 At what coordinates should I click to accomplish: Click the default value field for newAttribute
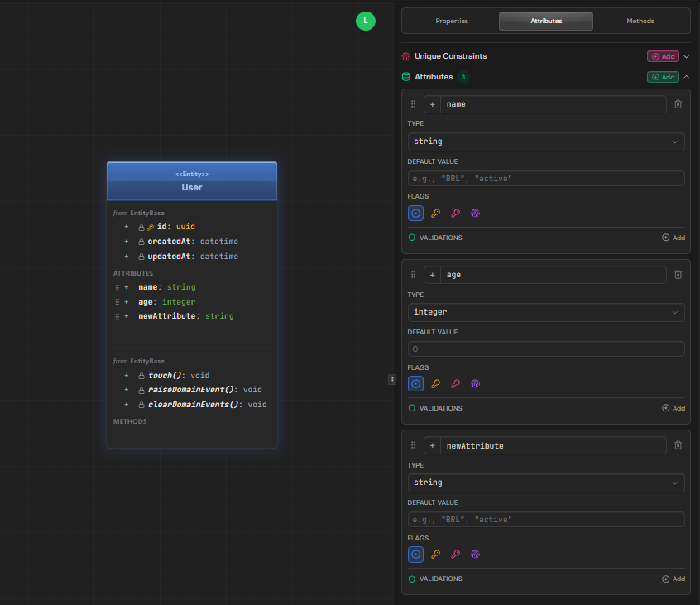(545, 519)
